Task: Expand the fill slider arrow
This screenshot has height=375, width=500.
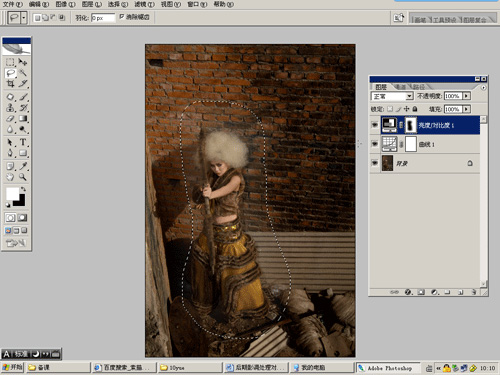Action: [467, 109]
